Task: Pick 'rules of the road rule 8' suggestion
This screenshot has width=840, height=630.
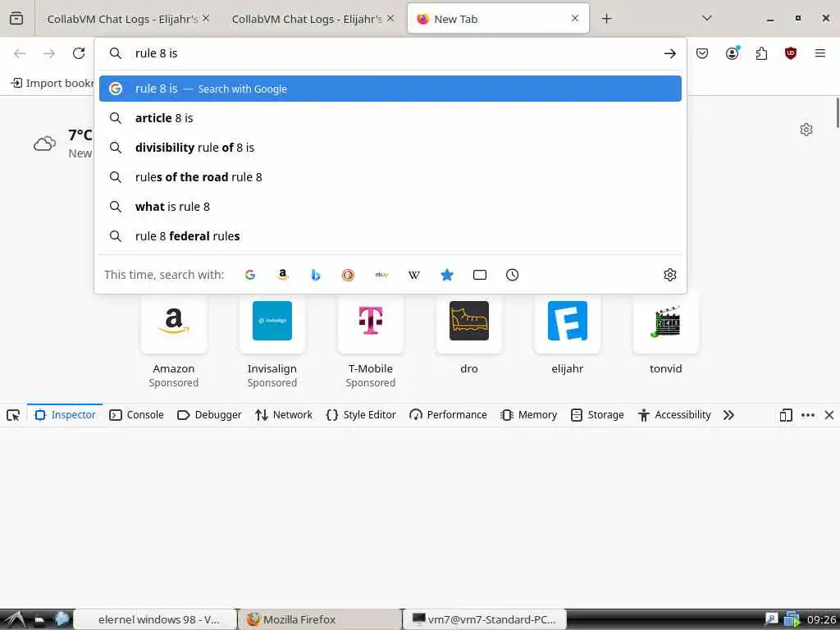Action: [390, 177]
